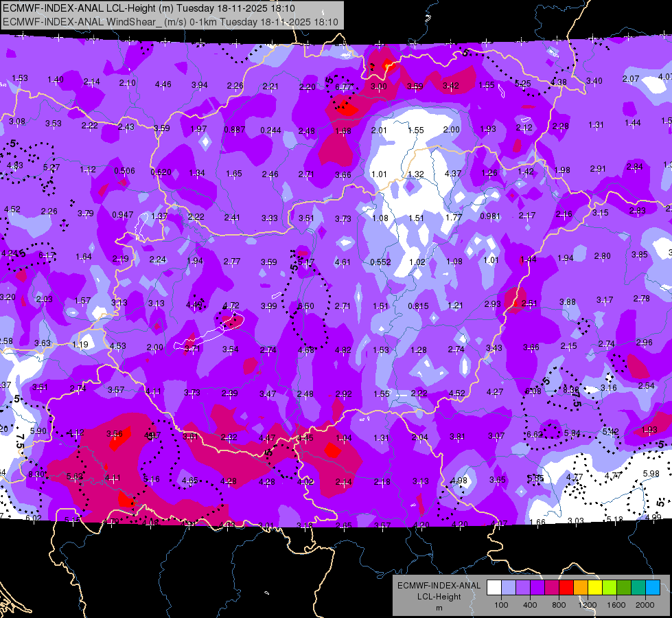Click the wind shear value 5.16
Viewport: 672px width, 618px height.
point(151,479)
